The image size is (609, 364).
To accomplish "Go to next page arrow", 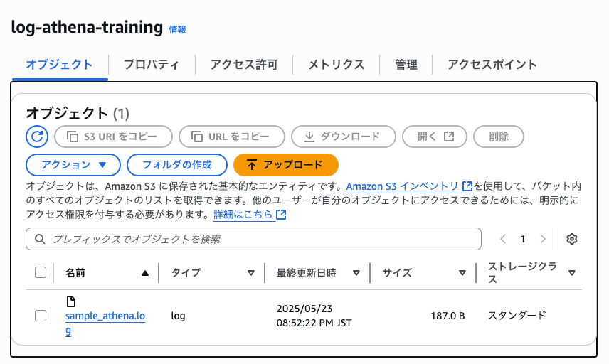I will (543, 239).
